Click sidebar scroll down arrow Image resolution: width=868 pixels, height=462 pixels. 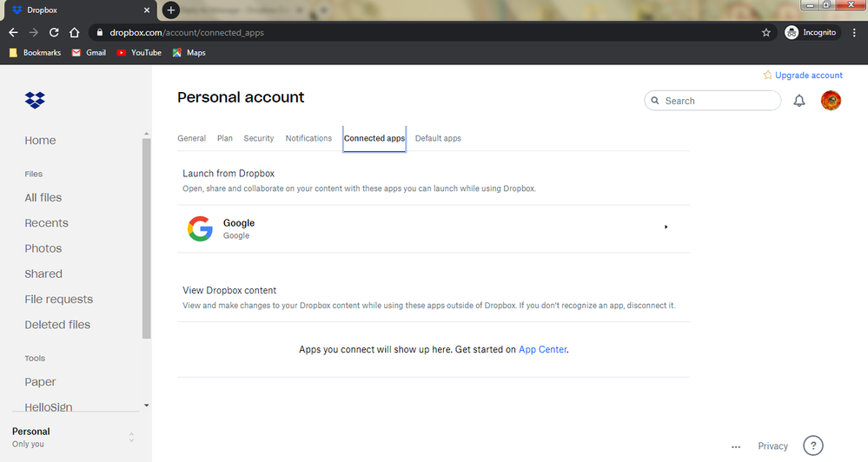pos(146,406)
